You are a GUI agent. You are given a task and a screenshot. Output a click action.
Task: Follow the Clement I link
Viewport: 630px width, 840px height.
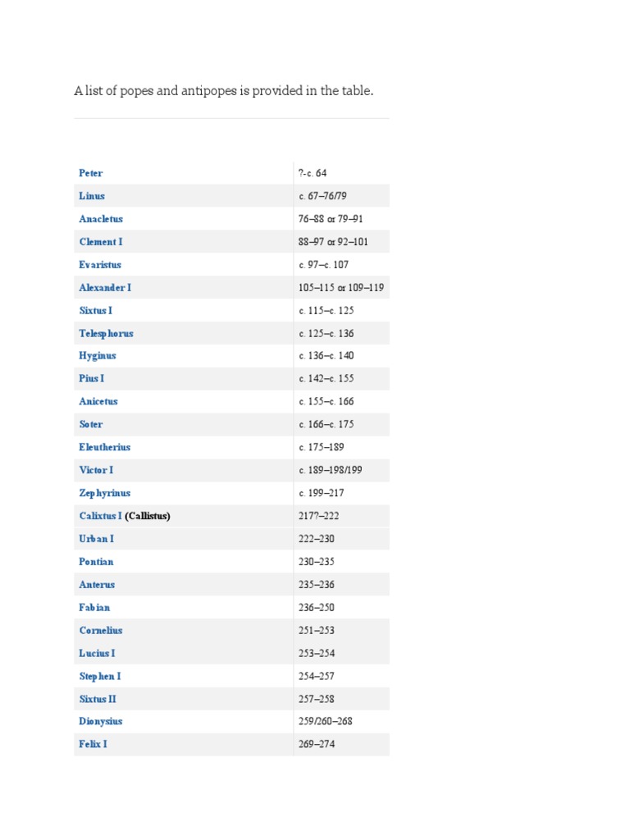101,242
